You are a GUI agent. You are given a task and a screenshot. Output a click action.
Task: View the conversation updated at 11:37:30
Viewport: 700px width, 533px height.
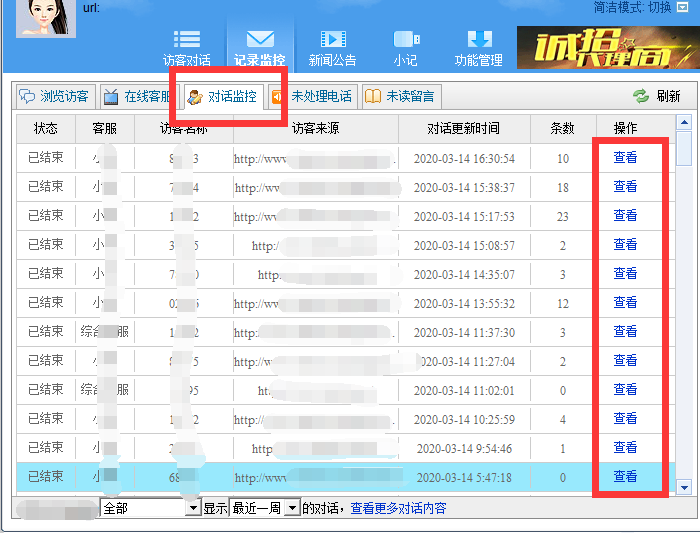[625, 332]
